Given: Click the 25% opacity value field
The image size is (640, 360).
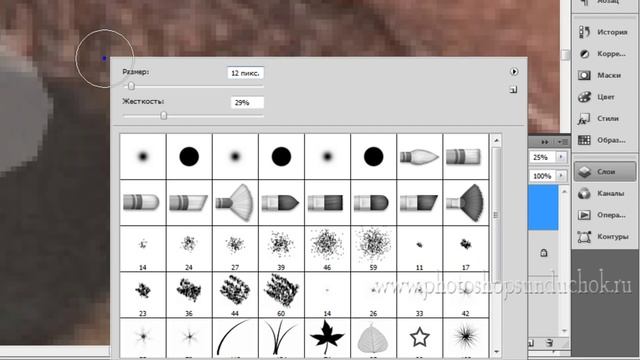Looking at the screenshot, I should tap(543, 157).
